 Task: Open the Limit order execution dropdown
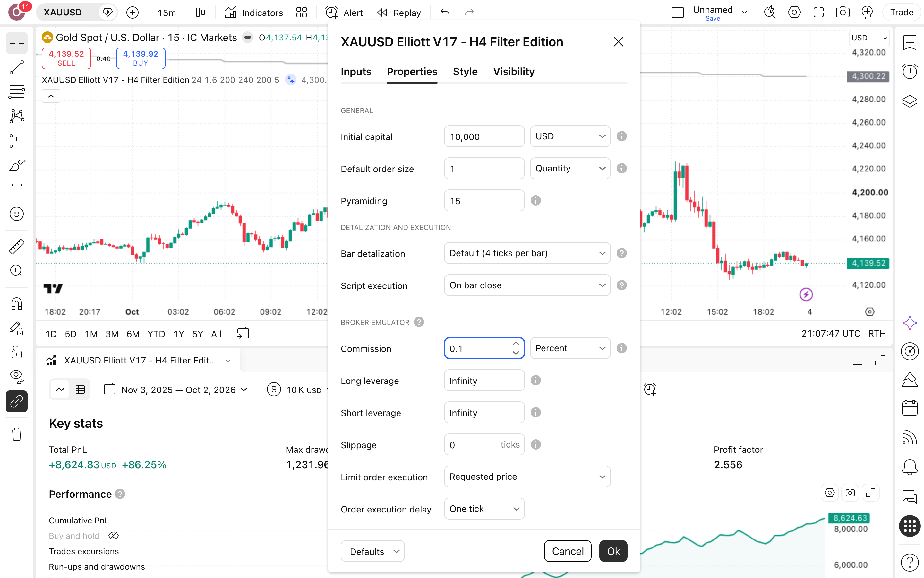tap(527, 476)
